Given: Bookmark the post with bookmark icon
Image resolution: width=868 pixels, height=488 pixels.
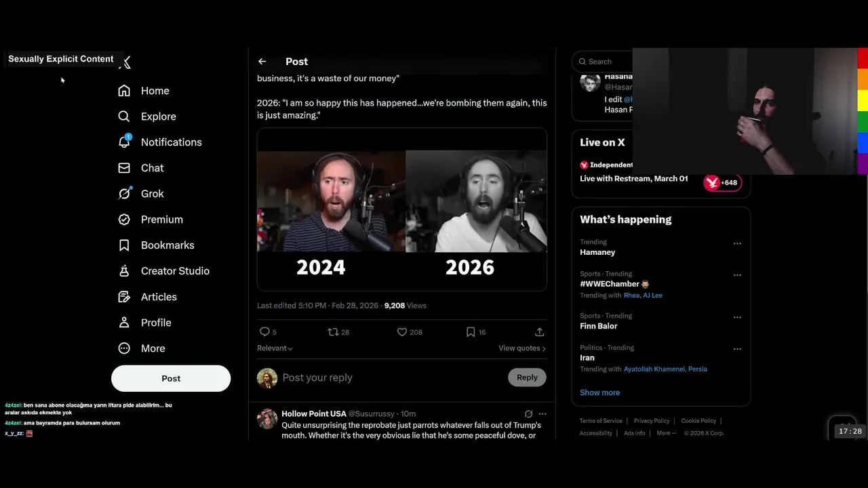Looking at the screenshot, I should pyautogui.click(x=471, y=332).
